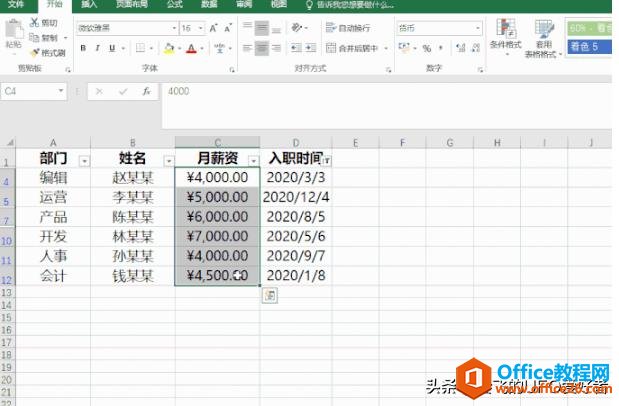Open Format as Table 套用表格格式

click(543, 38)
